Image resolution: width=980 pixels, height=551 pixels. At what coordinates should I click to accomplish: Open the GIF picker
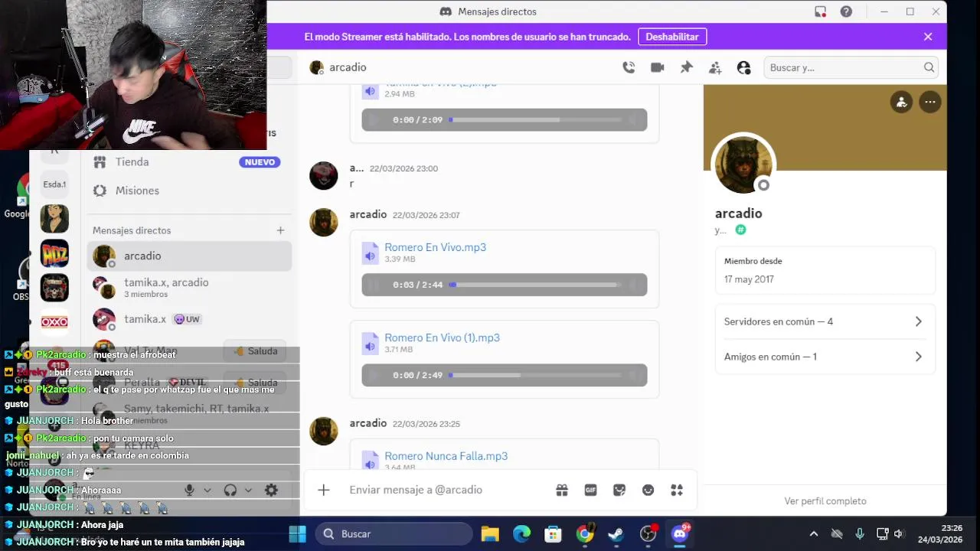click(590, 490)
